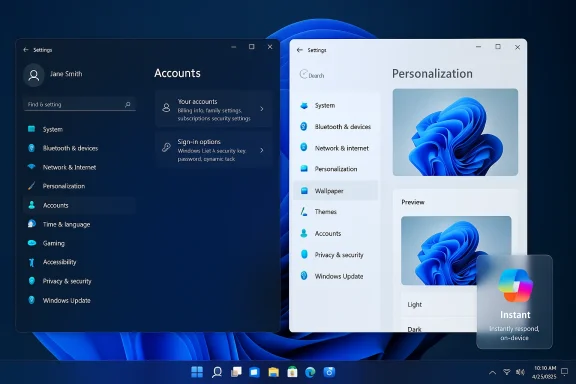Click the Accessibility label in dark sidebar
This screenshot has width=576, height=384.
point(60,262)
